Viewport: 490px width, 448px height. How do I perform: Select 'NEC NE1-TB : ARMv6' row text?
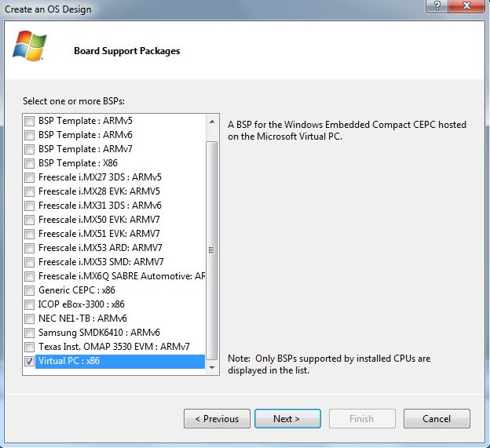click(82, 319)
